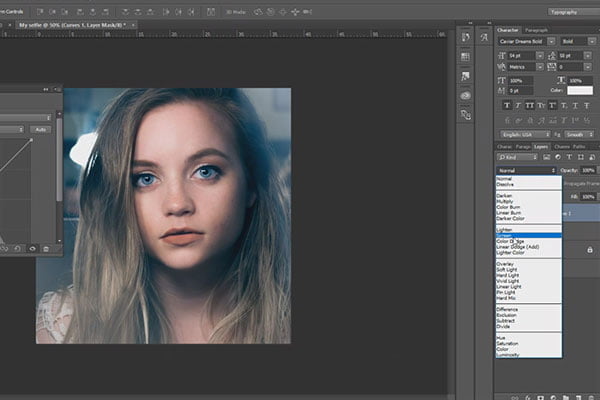Toggle Small Caps text style
The height and width of the screenshot is (400, 600).
(x=541, y=106)
